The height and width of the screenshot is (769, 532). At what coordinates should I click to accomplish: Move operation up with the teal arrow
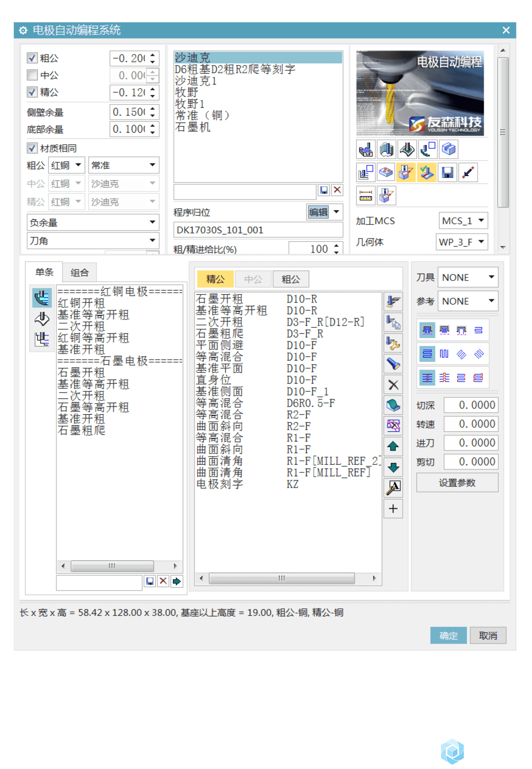[393, 446]
